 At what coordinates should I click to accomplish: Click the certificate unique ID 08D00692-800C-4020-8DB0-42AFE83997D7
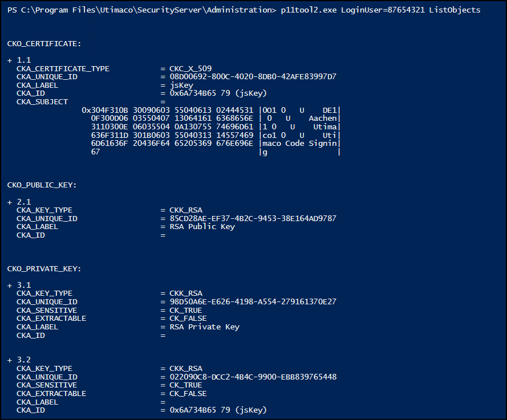(253, 77)
